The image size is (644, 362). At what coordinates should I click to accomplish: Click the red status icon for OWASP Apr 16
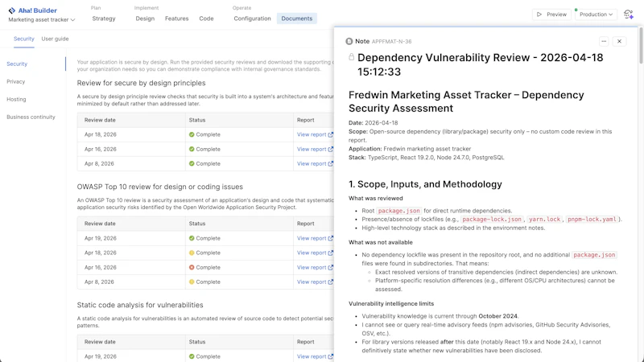pyautogui.click(x=192, y=267)
